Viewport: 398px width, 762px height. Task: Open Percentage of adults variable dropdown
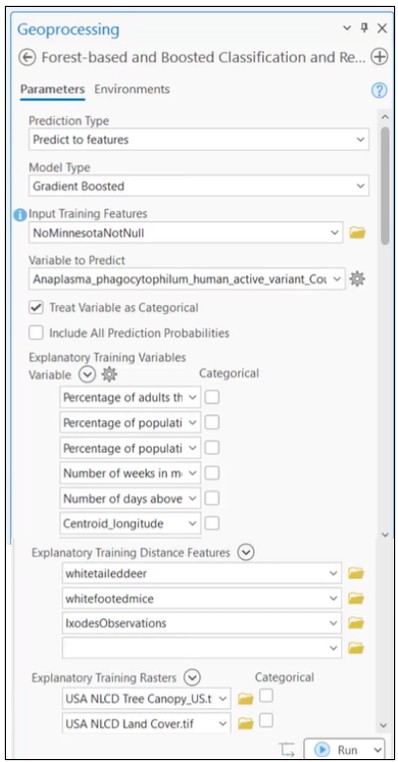click(193, 398)
